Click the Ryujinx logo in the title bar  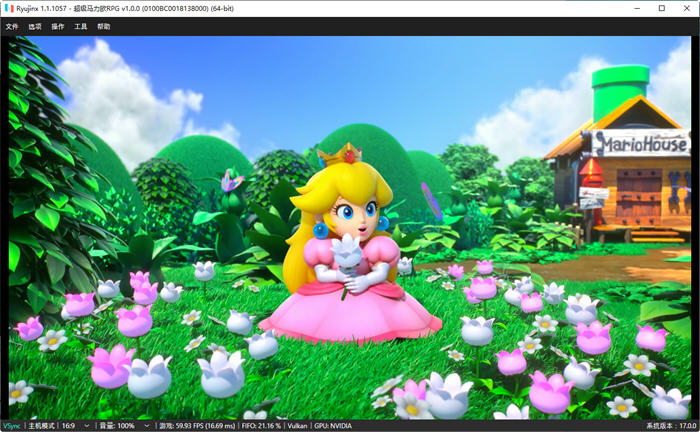(9, 8)
